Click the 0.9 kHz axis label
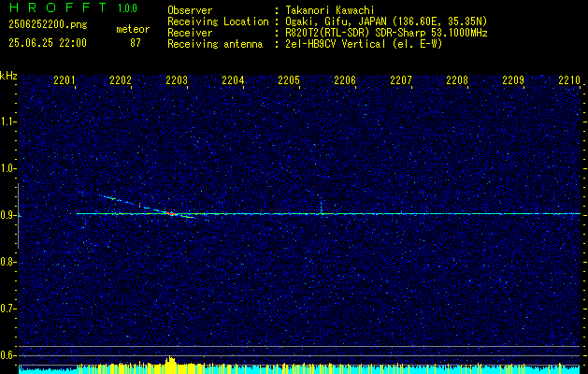Viewport: 588px width, 374px height. (x=8, y=215)
